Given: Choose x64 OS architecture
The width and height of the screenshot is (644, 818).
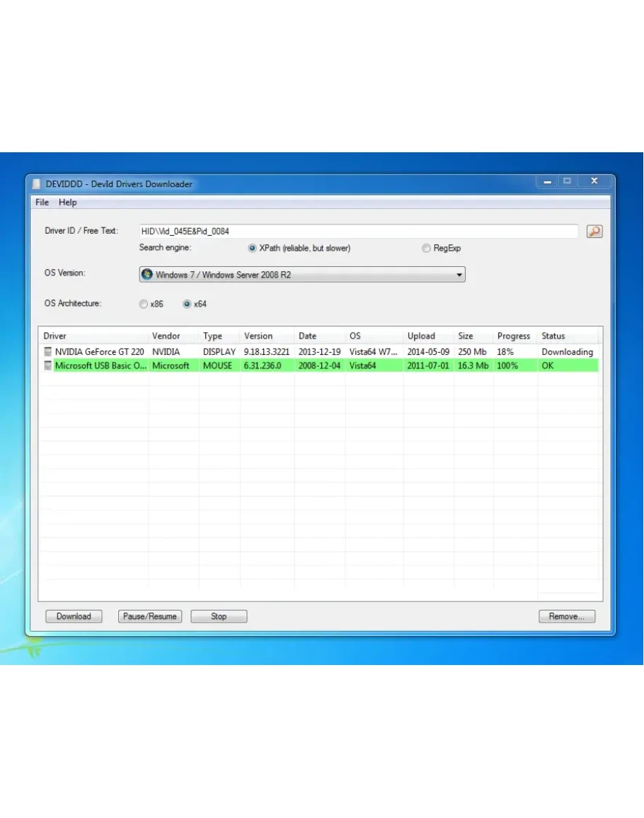Looking at the screenshot, I should (x=187, y=305).
